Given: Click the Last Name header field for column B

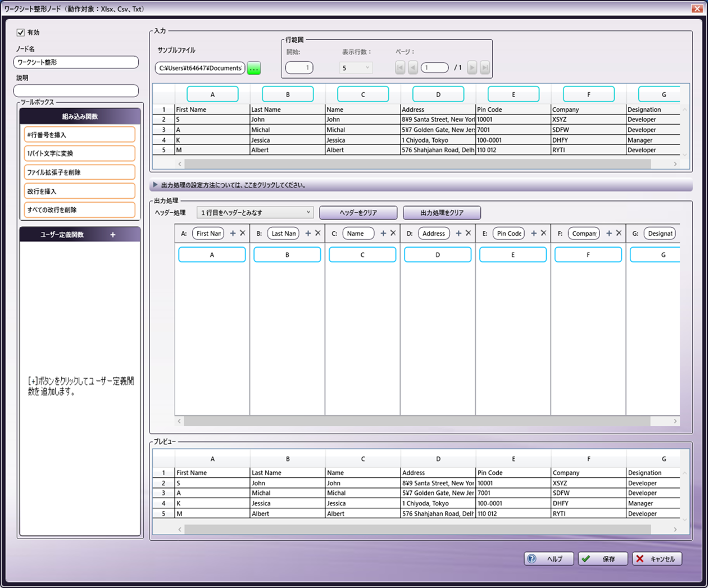Looking at the screenshot, I should [x=284, y=234].
